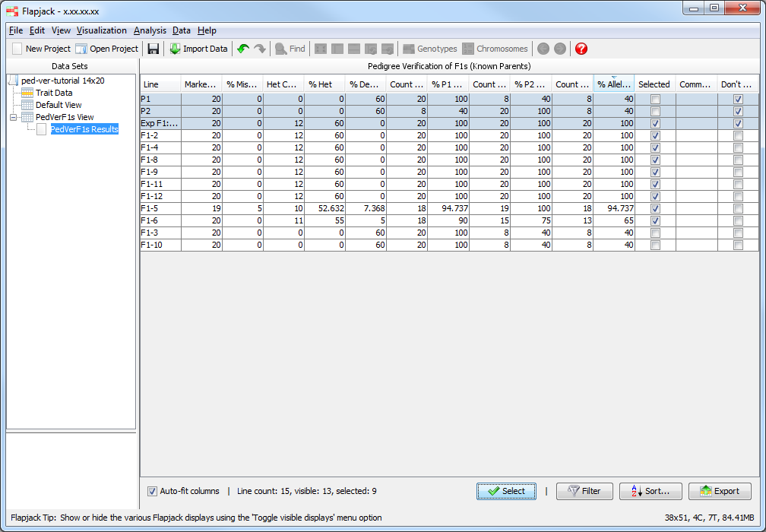Open the Edit menu
Screen dimensions: 766x532
click(37, 30)
